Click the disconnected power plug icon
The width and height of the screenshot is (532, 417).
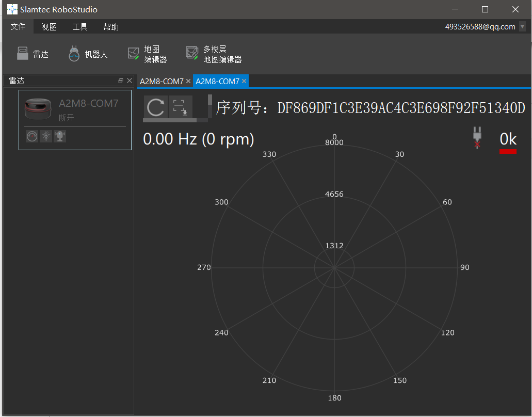(477, 138)
